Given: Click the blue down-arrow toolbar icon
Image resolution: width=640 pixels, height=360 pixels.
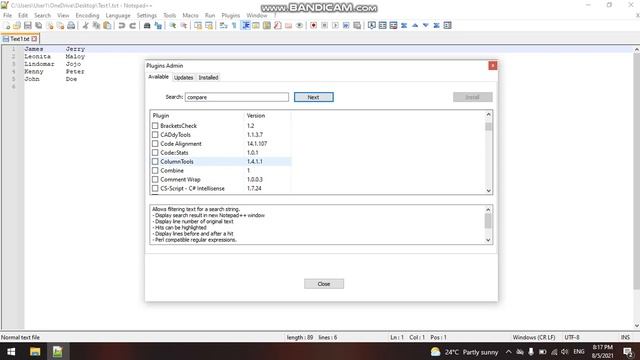Looking at the screenshot, I should [426, 25].
